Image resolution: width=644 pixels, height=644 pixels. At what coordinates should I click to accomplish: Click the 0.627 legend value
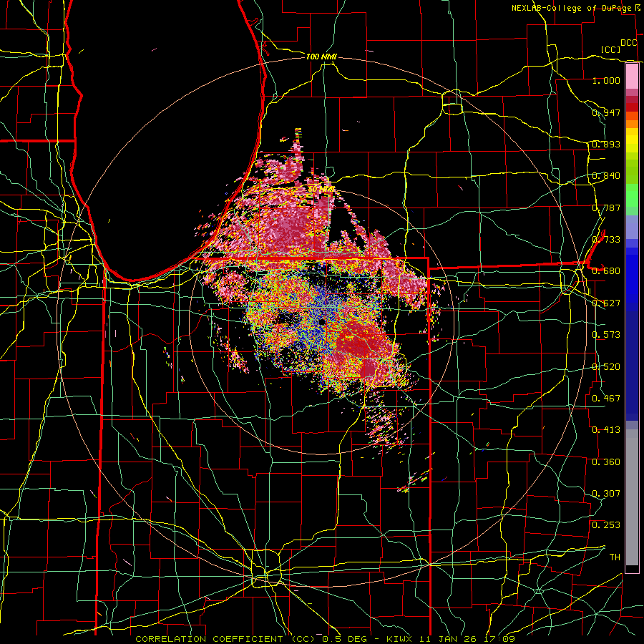pos(606,303)
